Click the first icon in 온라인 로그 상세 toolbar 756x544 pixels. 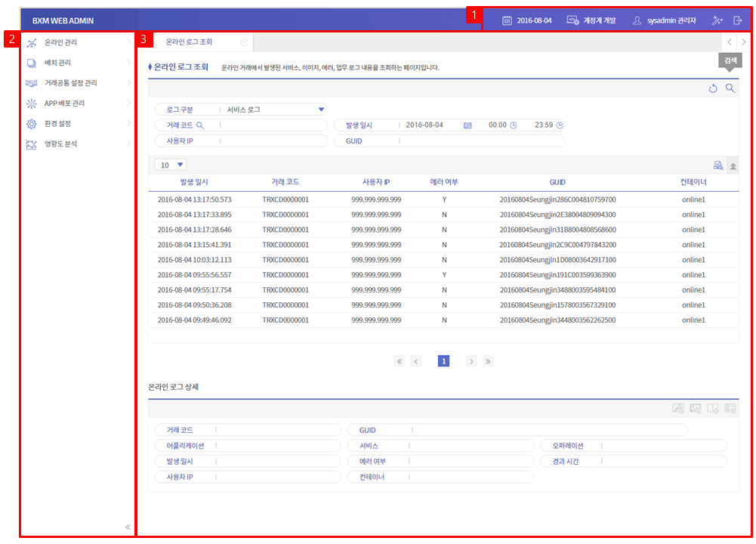[x=678, y=409]
